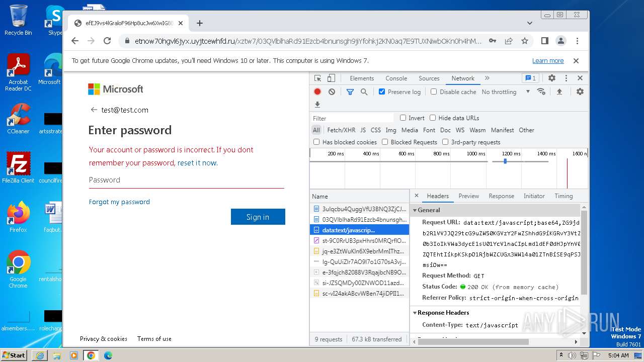Screen dimensions: 644x362
Task: Click the inspect element picker icon
Action: pyautogui.click(x=317, y=78)
